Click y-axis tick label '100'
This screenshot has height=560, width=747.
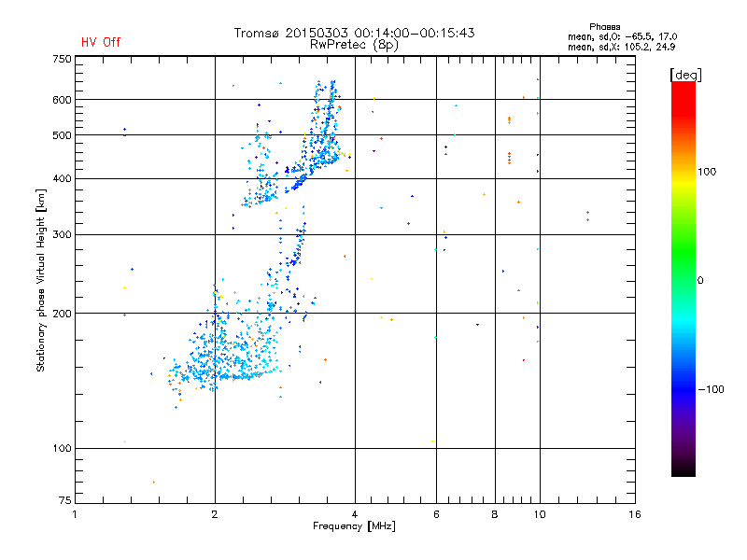point(62,449)
